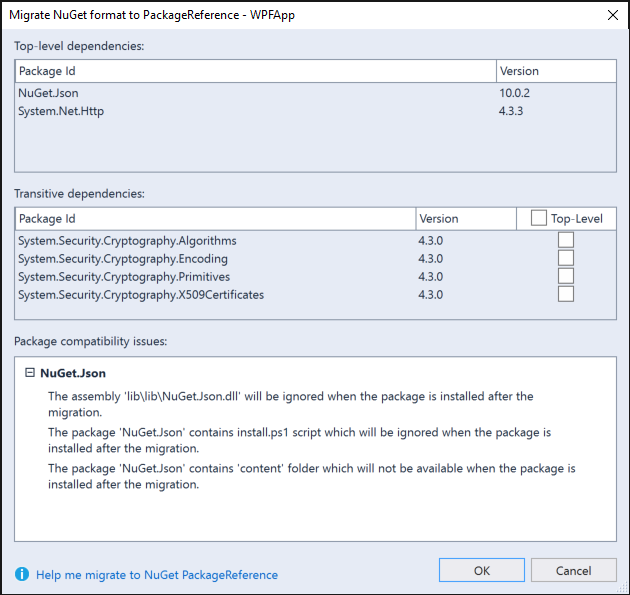Select the NuGet.Json heading in compatibility issues

73,373
